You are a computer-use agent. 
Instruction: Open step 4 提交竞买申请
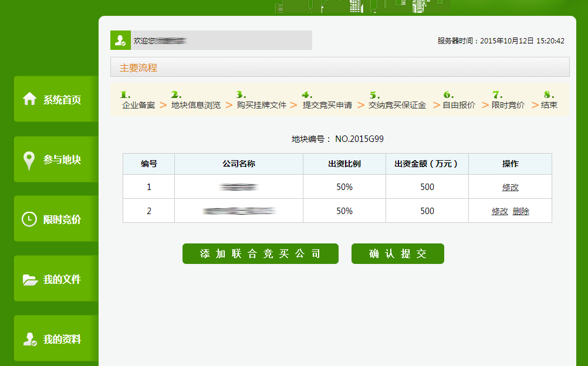[327, 105]
